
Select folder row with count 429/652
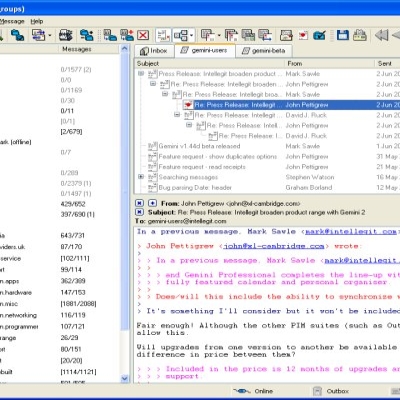pos(59,204)
